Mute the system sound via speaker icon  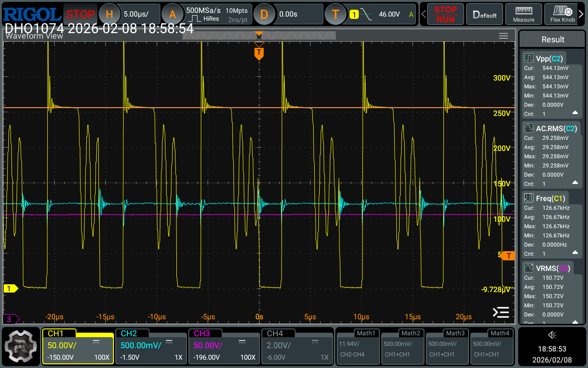(x=552, y=335)
